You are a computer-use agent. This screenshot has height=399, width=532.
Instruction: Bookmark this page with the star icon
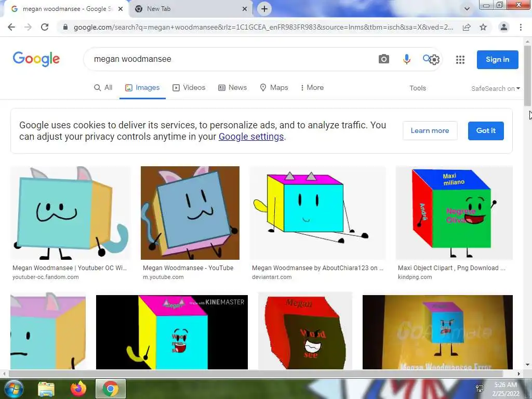483,27
